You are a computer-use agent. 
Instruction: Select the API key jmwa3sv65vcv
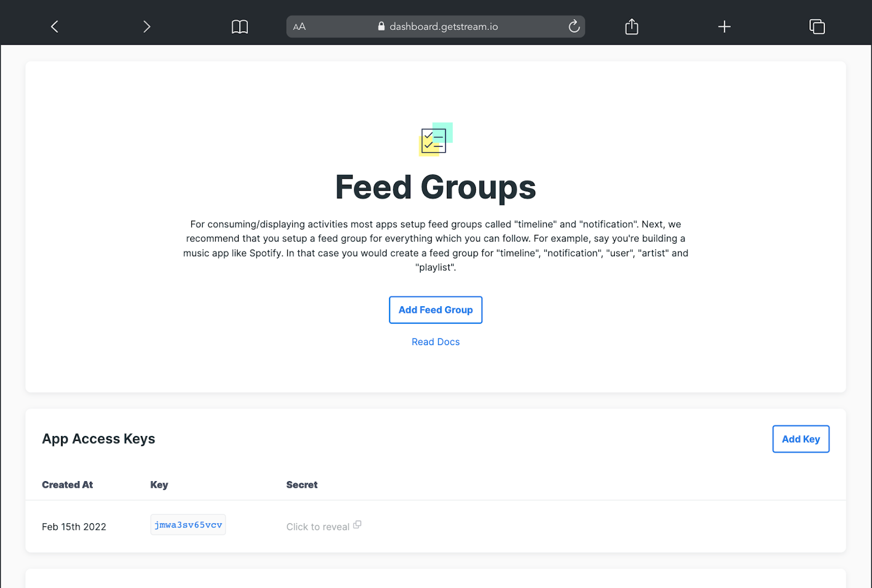pos(188,524)
